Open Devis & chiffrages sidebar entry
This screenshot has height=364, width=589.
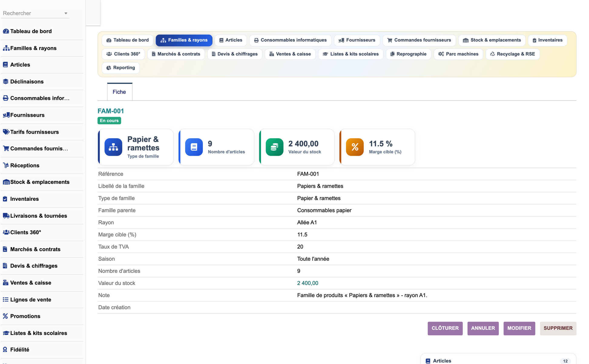pos(42,266)
